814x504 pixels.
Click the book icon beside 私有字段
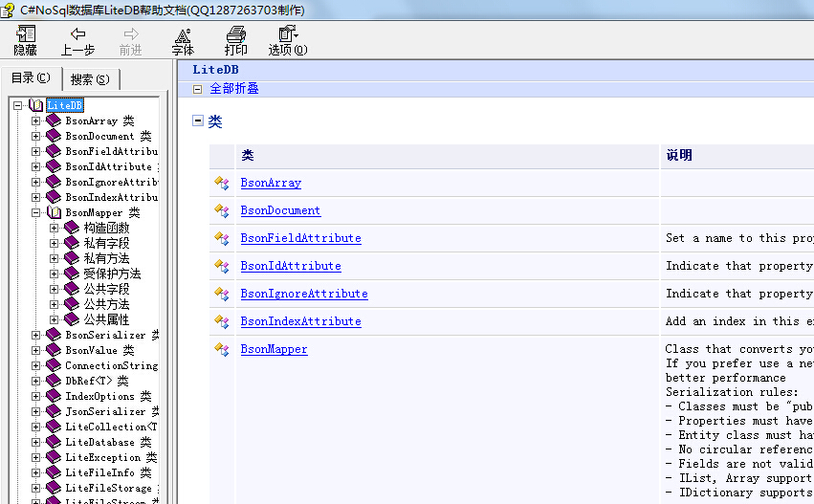[72, 243]
